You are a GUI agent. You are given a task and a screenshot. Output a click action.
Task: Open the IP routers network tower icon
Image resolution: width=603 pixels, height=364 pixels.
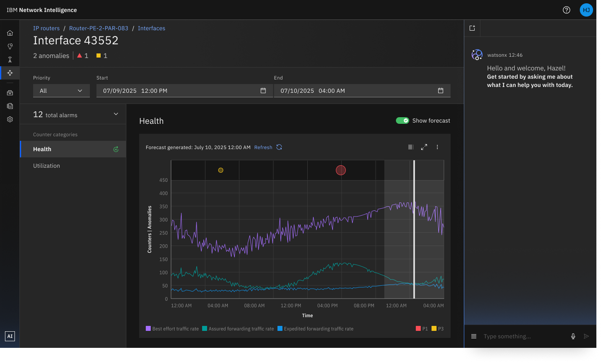tap(10, 59)
